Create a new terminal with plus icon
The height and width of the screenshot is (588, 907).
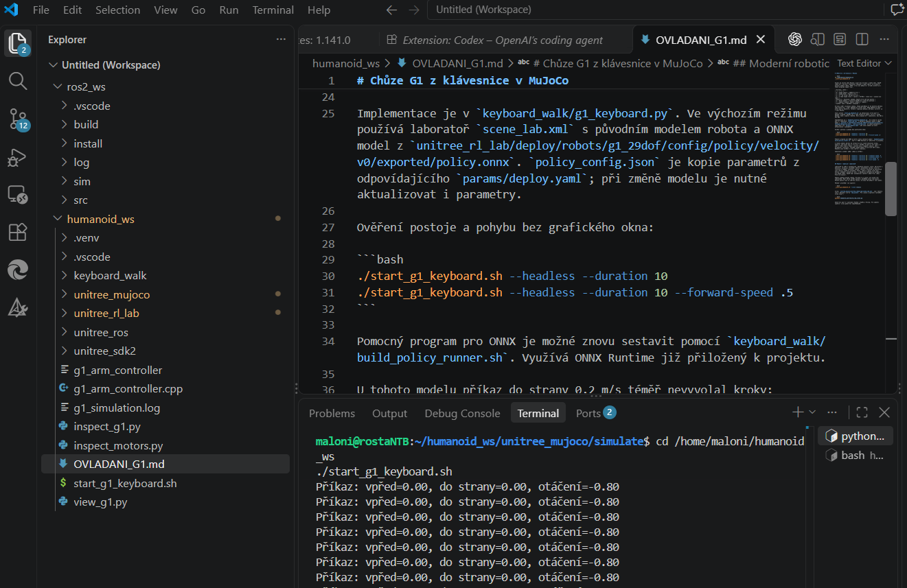pos(798,412)
